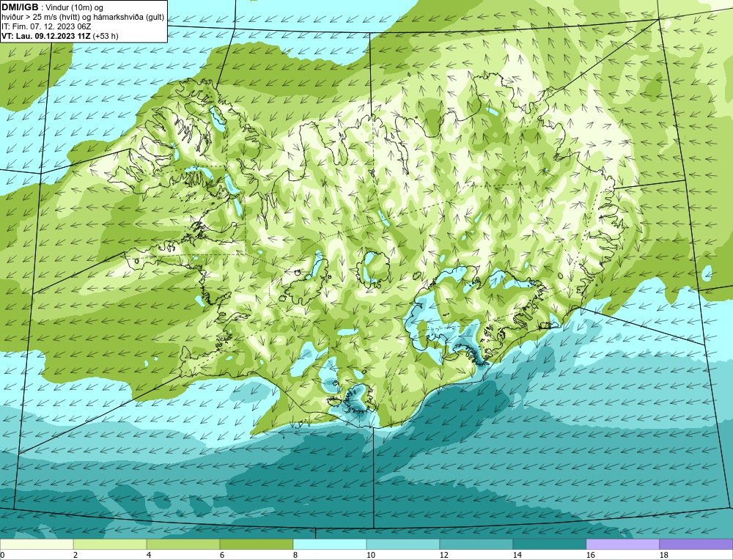Viewport: 733px width, 560px height.
Task: Click the 'DMI/IGB' title text
Action: [x=20, y=7]
